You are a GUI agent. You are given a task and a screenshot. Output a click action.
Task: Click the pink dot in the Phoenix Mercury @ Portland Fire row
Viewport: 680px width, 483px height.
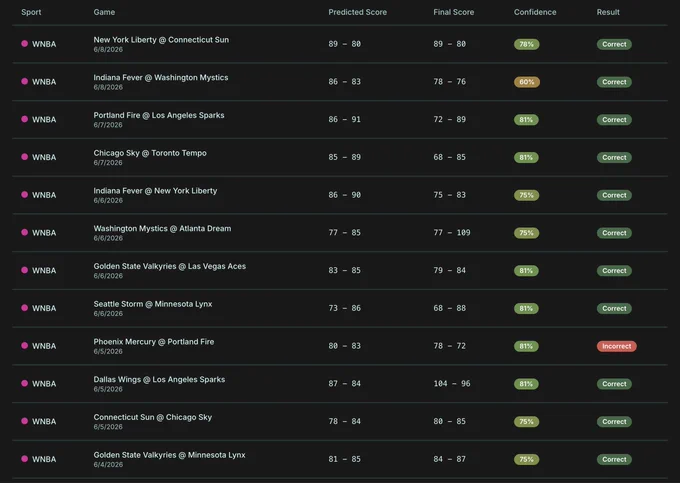pos(25,346)
